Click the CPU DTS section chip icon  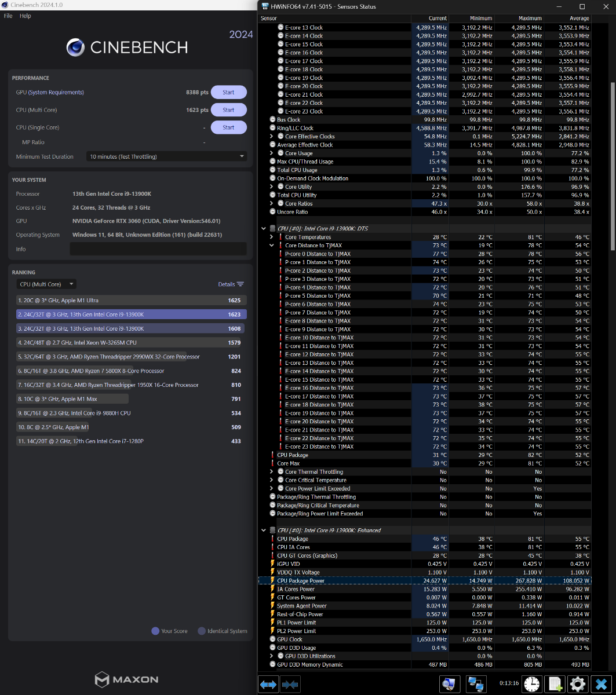coord(273,229)
